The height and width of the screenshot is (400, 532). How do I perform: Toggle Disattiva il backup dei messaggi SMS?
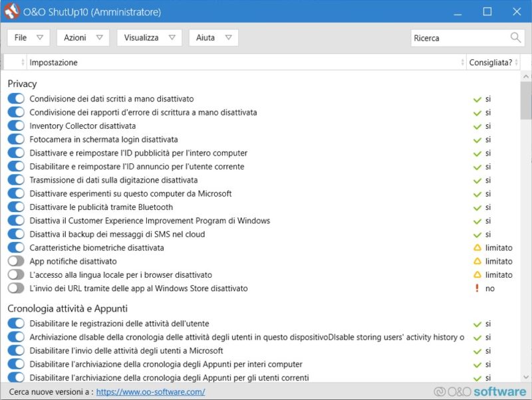point(16,234)
